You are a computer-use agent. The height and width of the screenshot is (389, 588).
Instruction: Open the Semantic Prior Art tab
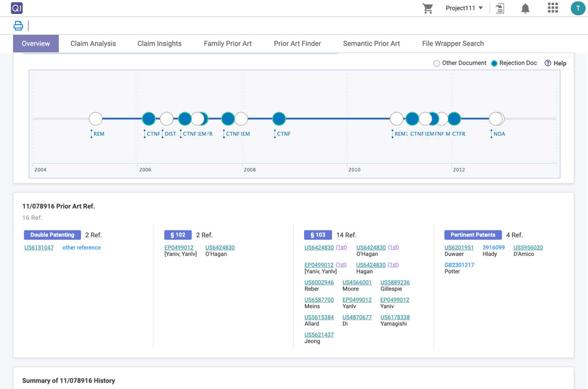coord(371,44)
